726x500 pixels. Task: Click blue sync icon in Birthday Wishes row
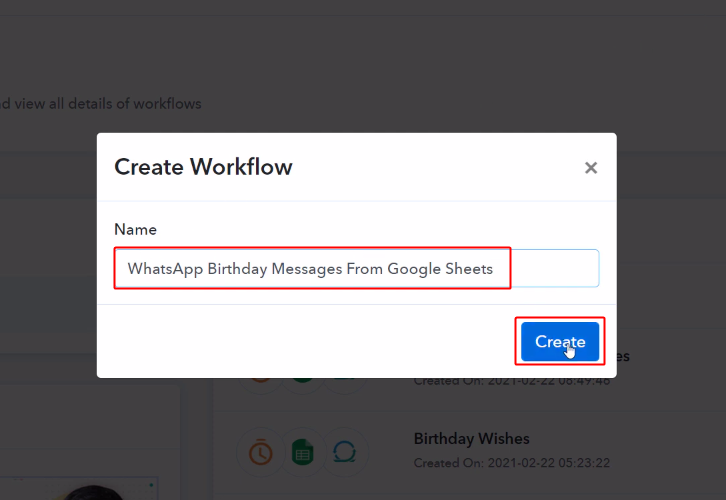(x=344, y=452)
